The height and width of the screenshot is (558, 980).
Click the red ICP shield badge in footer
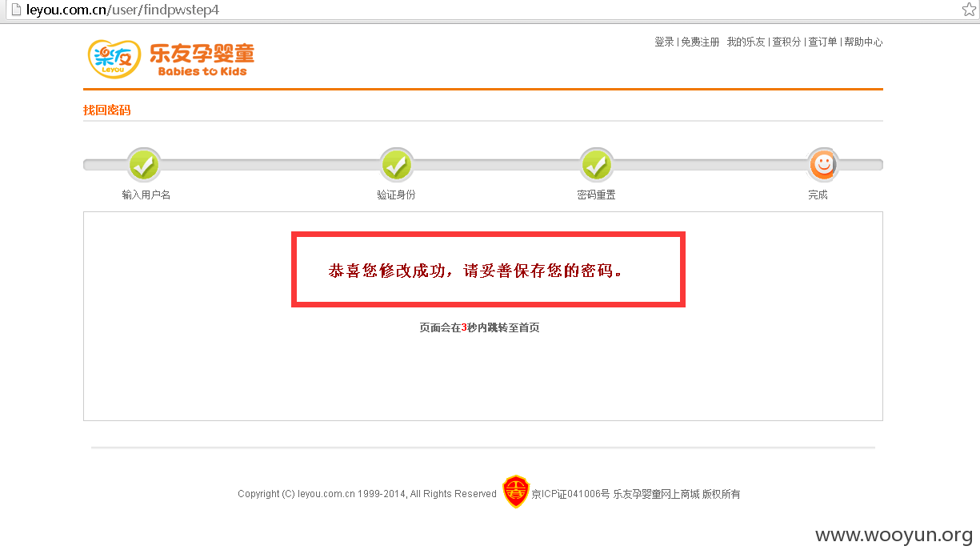click(515, 492)
